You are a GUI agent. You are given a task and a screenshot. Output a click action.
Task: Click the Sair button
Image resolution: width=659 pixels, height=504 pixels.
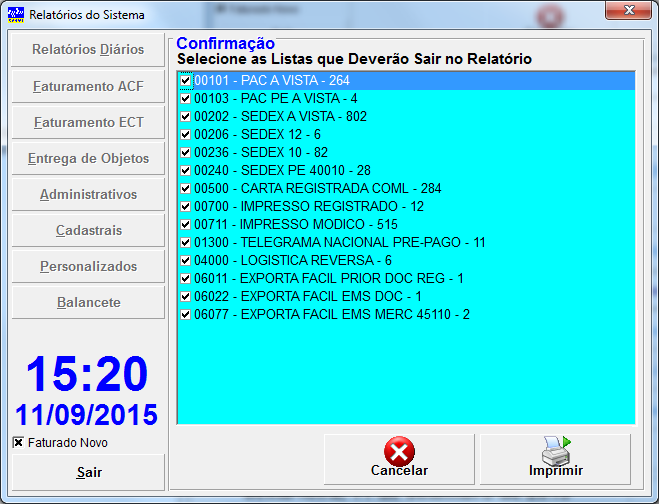click(x=88, y=472)
